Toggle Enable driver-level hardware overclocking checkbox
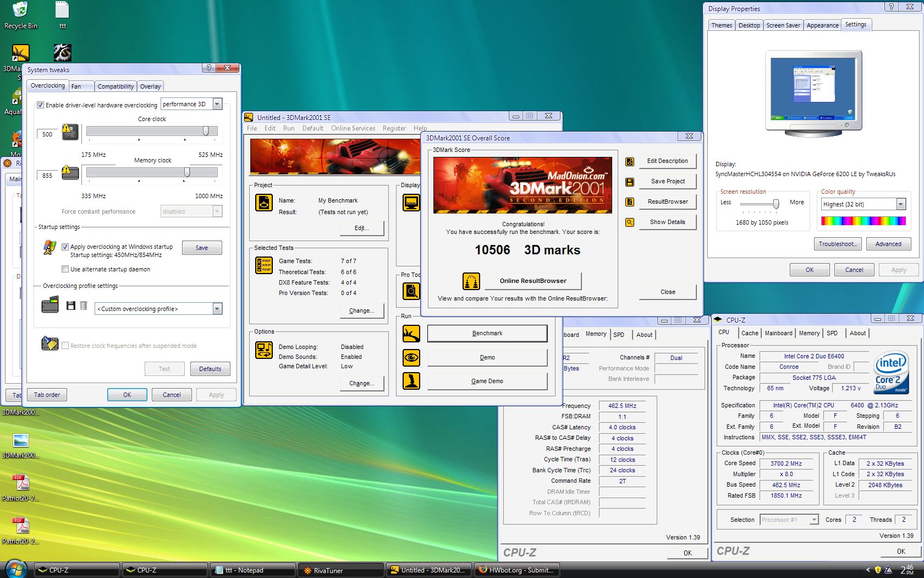The width and height of the screenshot is (924, 578). click(40, 105)
